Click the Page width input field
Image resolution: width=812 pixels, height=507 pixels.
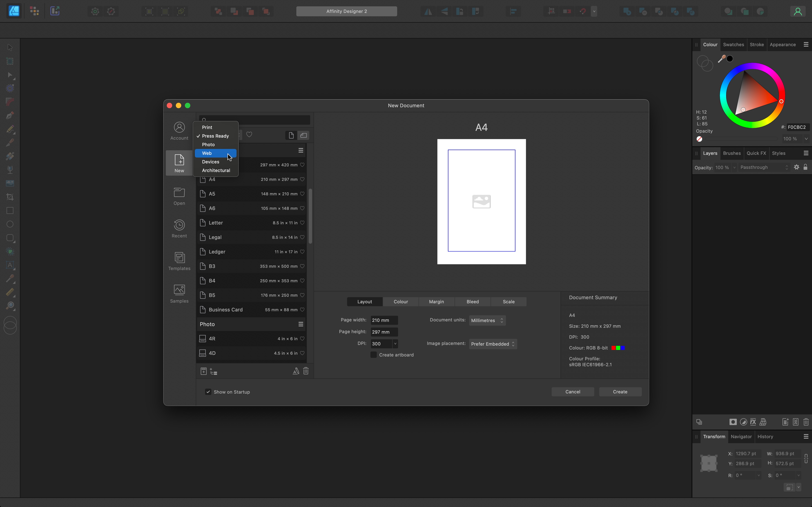click(x=384, y=320)
